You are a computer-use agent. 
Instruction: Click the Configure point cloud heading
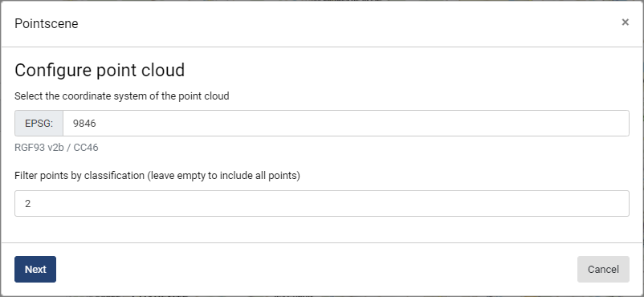[x=100, y=71]
